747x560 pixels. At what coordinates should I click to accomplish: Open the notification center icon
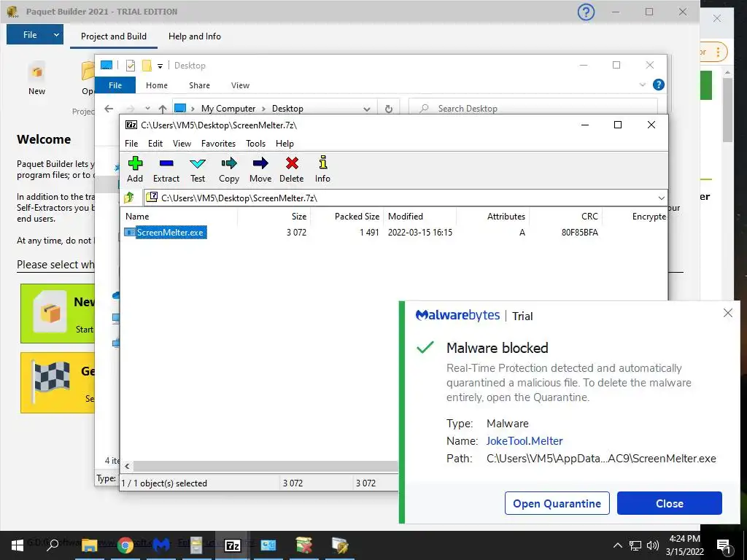(x=723, y=545)
